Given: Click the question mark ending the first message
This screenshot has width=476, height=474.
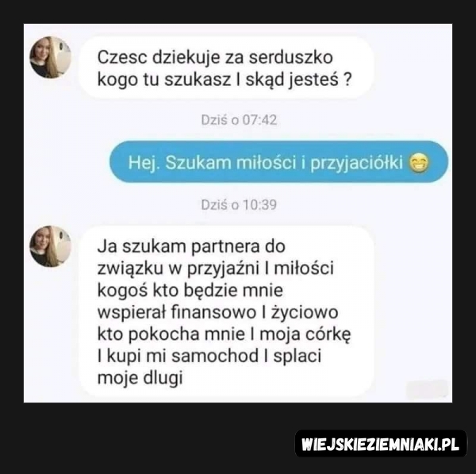Looking at the screenshot, I should [x=347, y=79].
